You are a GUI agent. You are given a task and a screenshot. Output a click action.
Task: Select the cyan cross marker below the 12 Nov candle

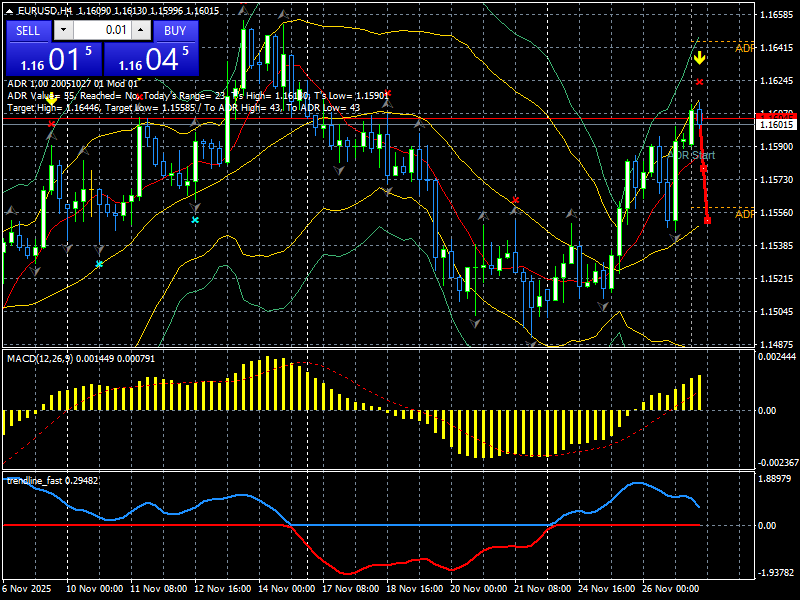(x=195, y=220)
